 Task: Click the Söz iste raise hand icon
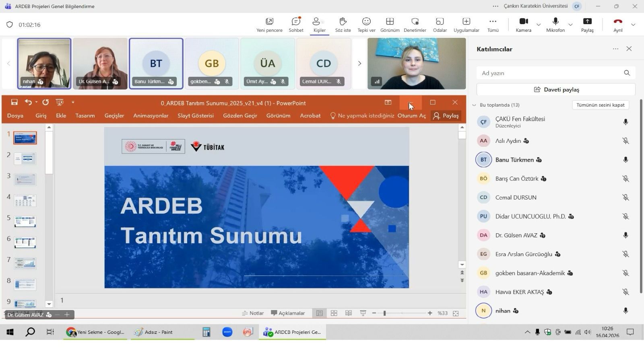343,22
